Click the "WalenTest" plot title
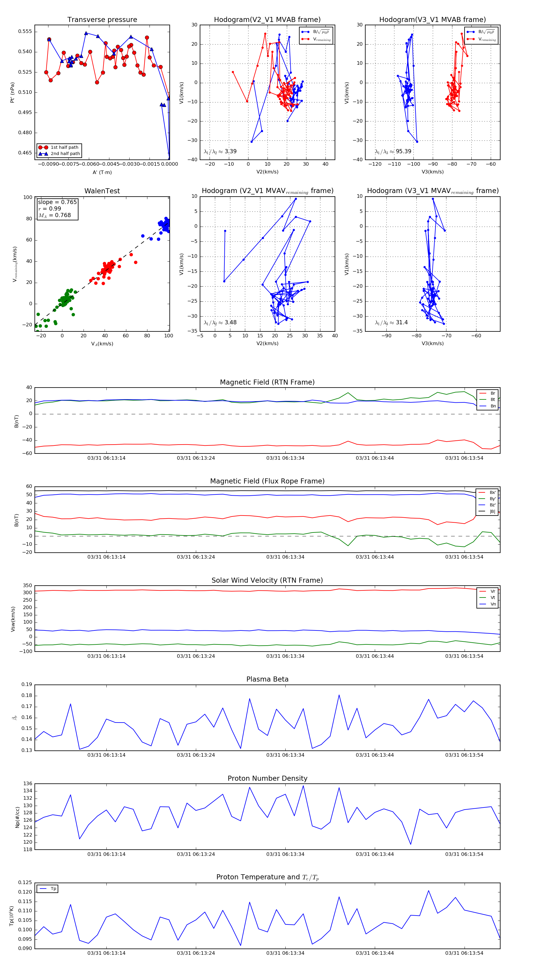The width and height of the screenshot is (535, 980). coord(102,191)
